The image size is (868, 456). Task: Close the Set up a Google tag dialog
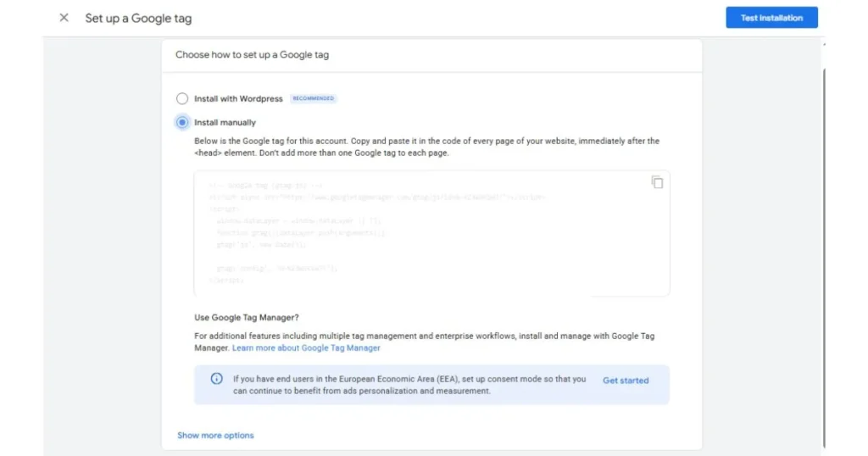[x=64, y=18]
